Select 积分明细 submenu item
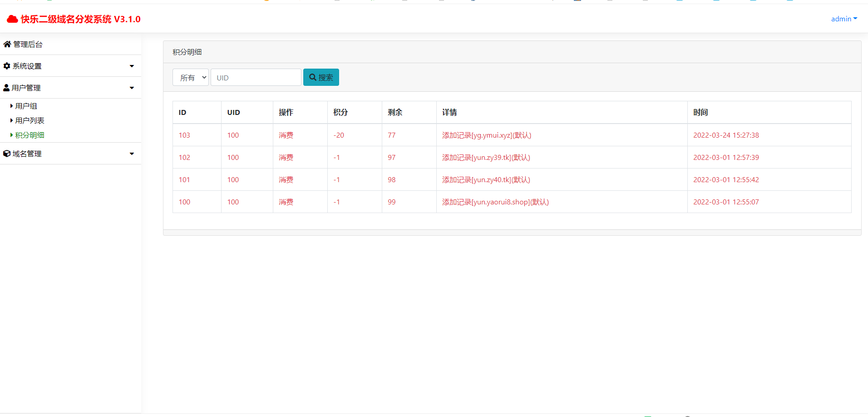 pyautogui.click(x=30, y=135)
